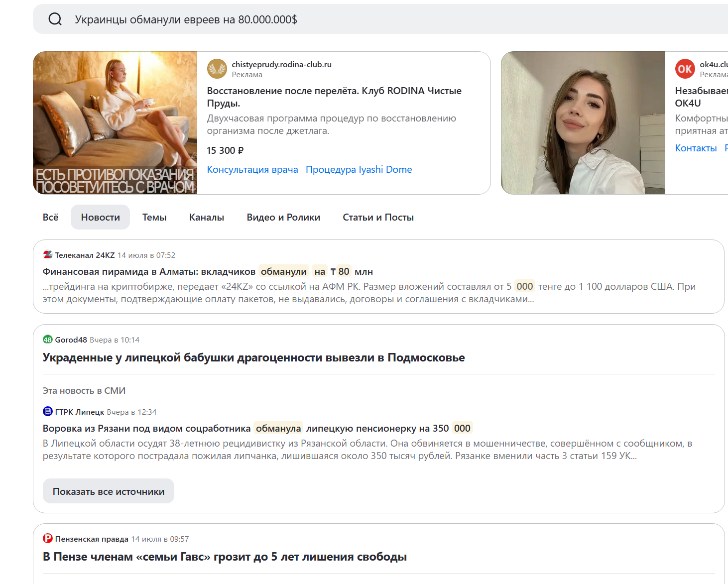
Task: Click the RODINA club laurel logo icon
Action: (x=217, y=69)
